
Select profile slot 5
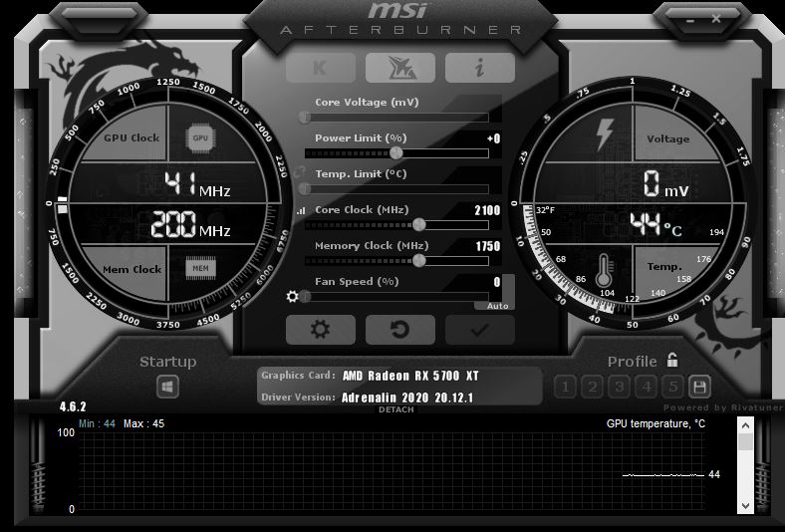672,387
